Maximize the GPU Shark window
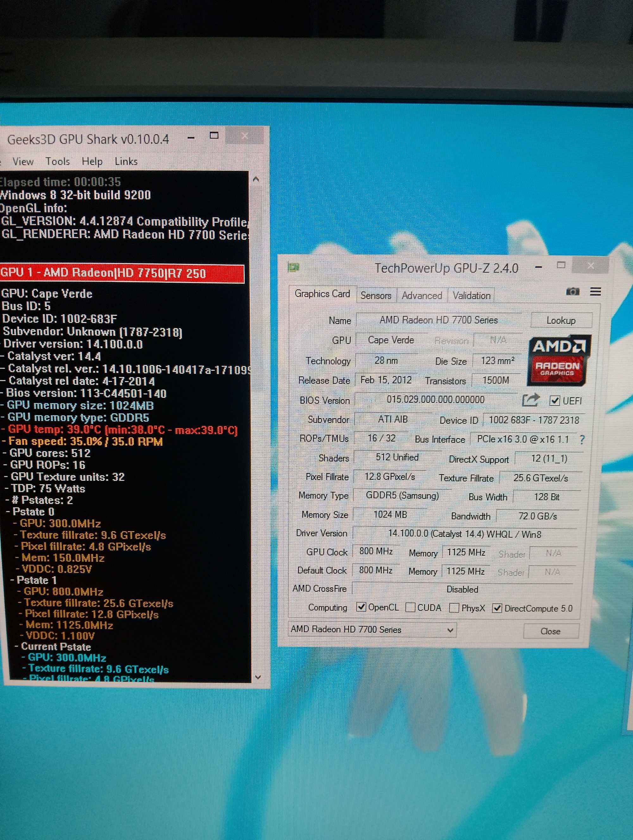The width and height of the screenshot is (633, 840). (214, 135)
